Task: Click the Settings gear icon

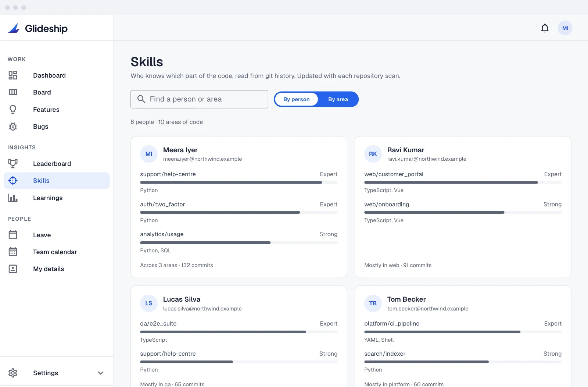Action: pos(13,373)
